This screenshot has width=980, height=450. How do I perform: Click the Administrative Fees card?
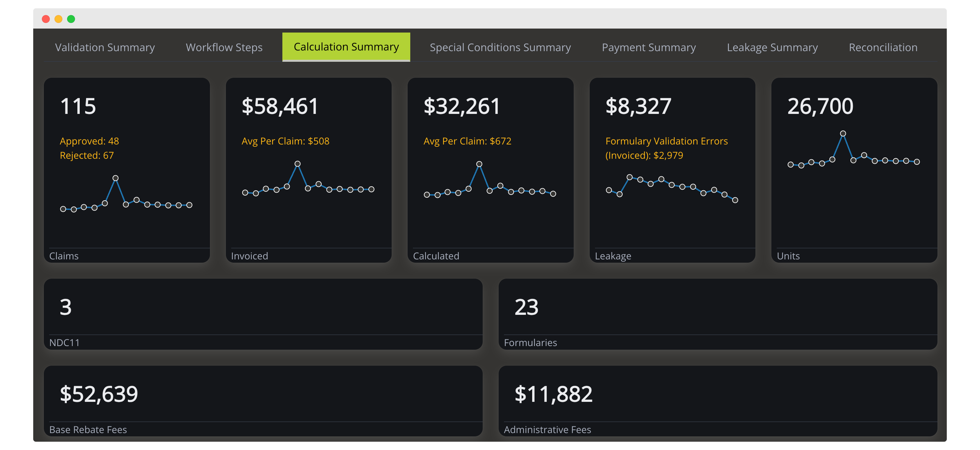pyautogui.click(x=718, y=401)
